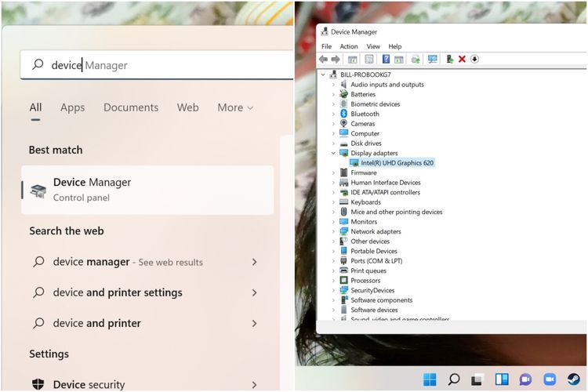Click the Print queues printer icon
This screenshot has height=392, width=588.
[343, 270]
